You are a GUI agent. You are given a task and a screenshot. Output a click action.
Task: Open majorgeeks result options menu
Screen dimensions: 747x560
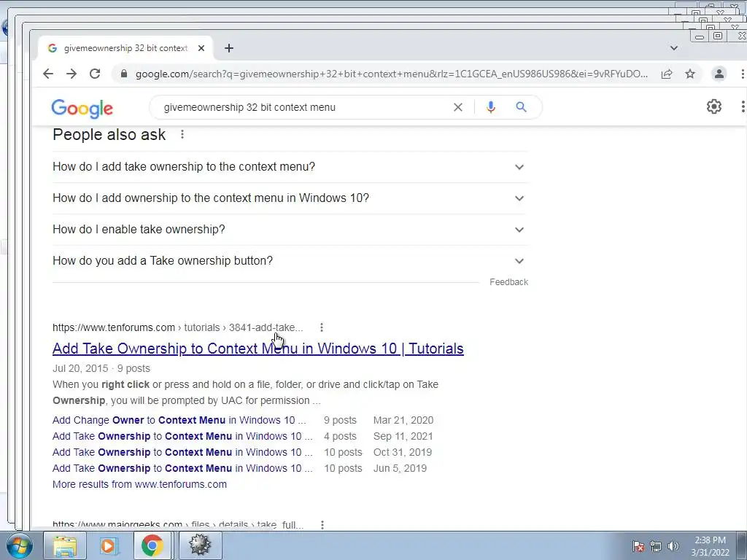click(x=322, y=525)
